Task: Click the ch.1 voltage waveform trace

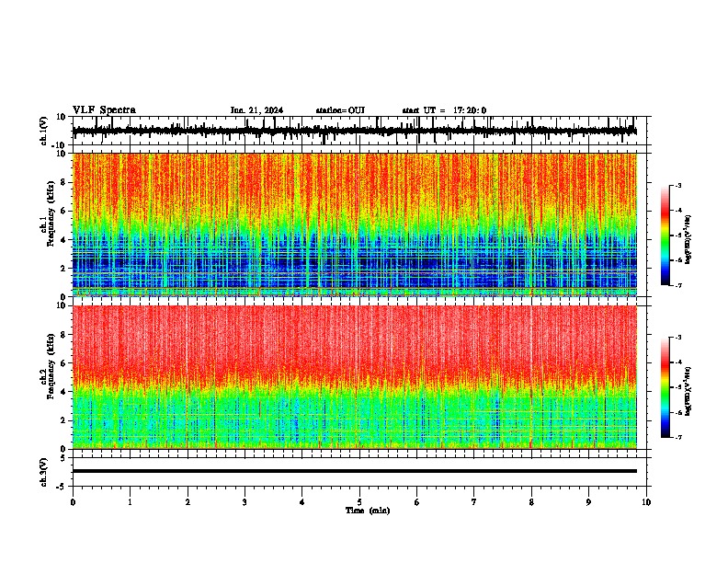Action: coord(354,131)
